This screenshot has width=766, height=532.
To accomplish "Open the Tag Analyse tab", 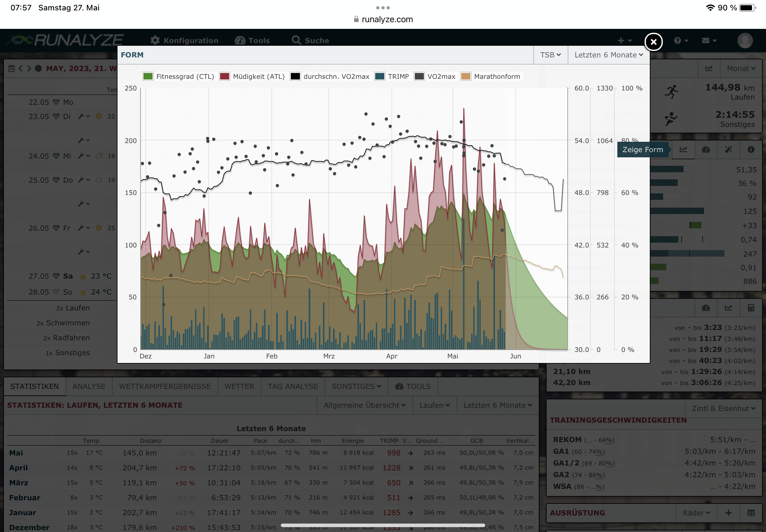I will coord(292,386).
